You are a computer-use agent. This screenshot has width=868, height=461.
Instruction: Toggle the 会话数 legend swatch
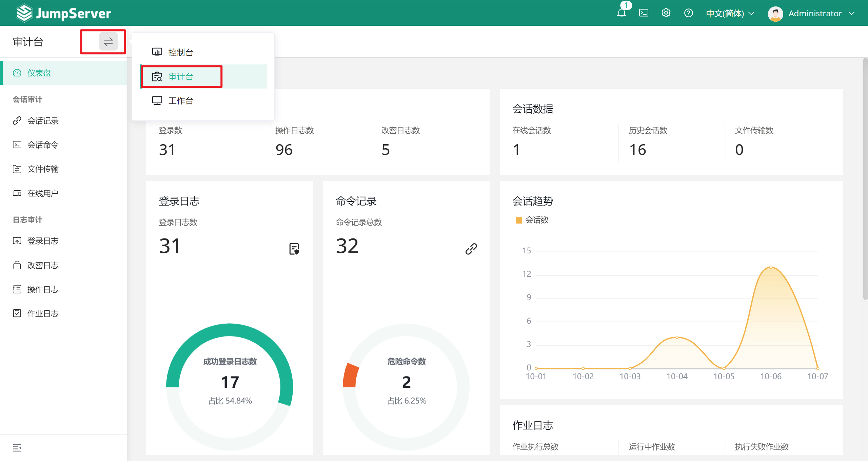point(518,220)
